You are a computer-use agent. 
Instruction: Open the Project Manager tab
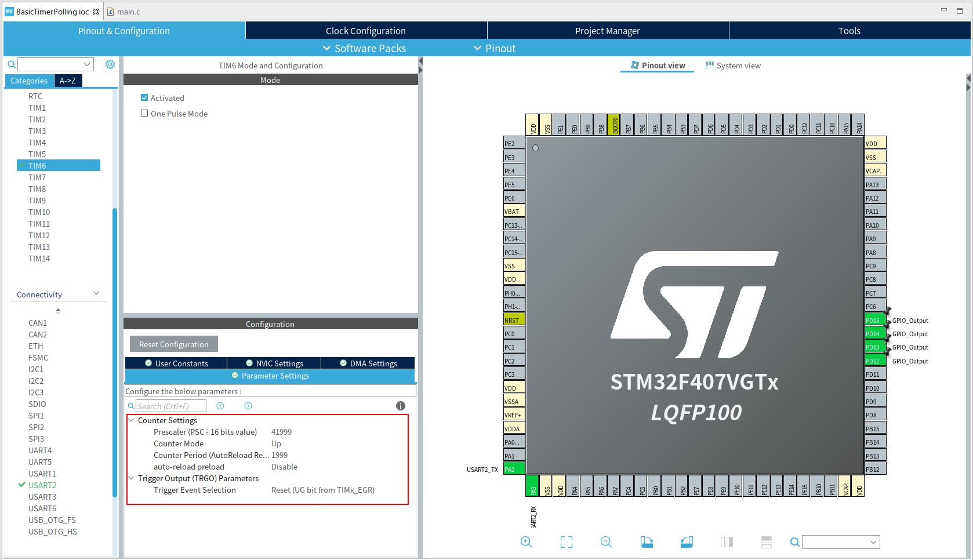[x=608, y=31]
